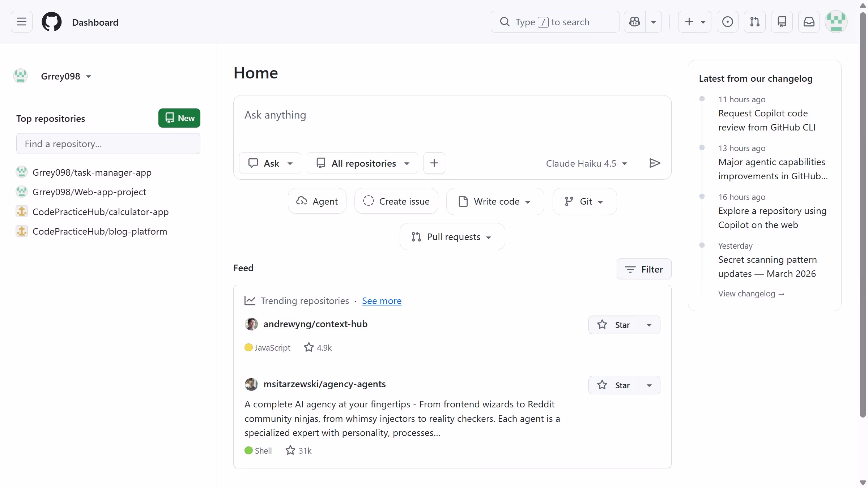Open the See more trending repositories link
Screen dimensions: 868x488
click(x=382, y=301)
